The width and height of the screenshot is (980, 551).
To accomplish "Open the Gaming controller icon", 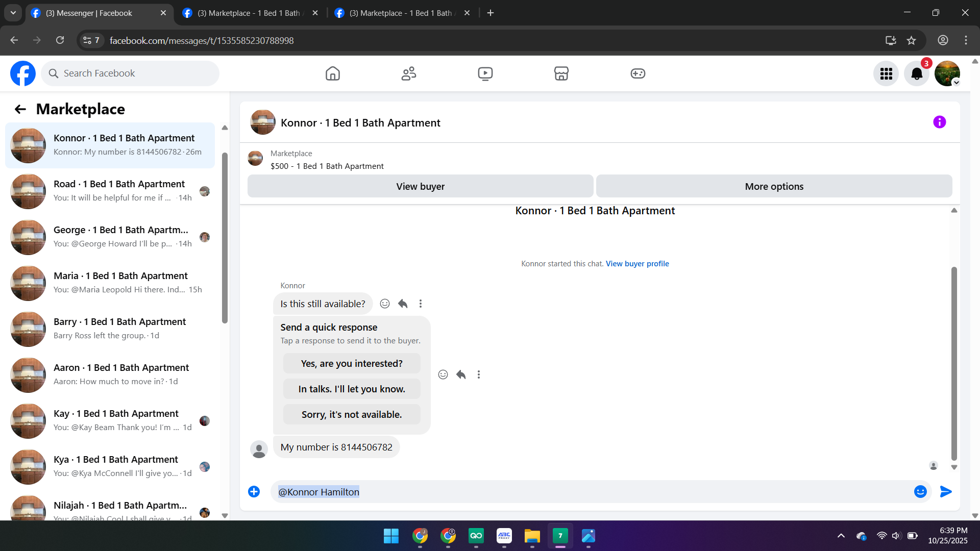I will coord(638,73).
